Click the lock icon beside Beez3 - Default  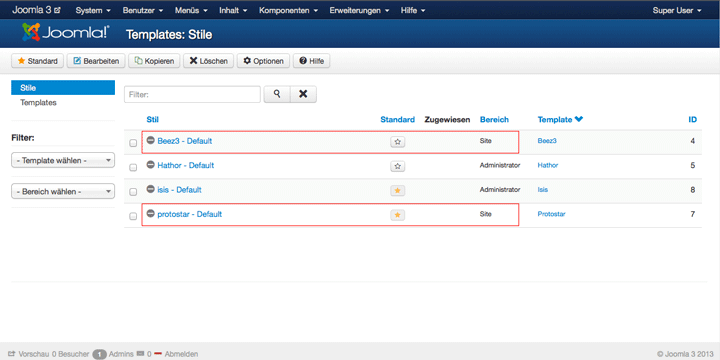(150, 140)
